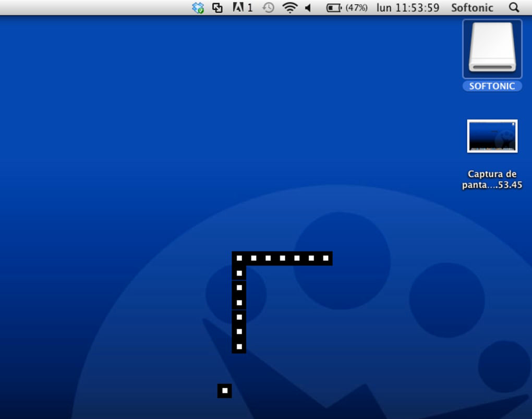Open the Softonic user menu
532x419 pixels.
[x=472, y=7]
